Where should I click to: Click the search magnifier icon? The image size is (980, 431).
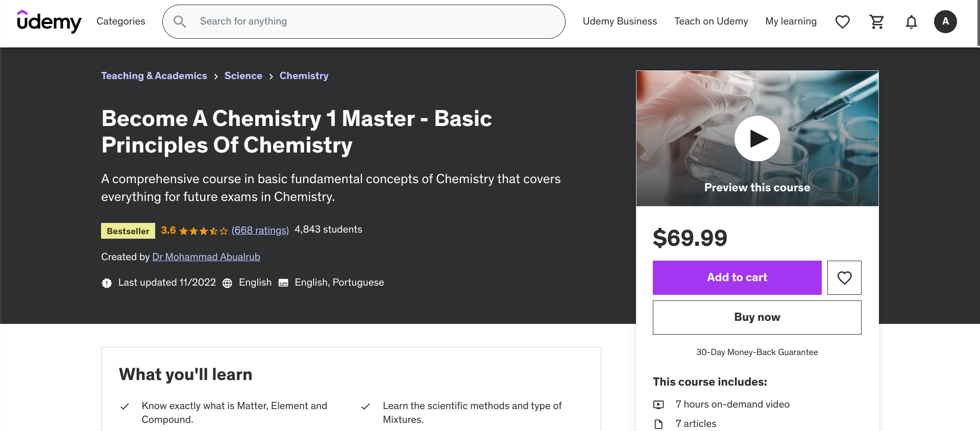(x=179, y=21)
